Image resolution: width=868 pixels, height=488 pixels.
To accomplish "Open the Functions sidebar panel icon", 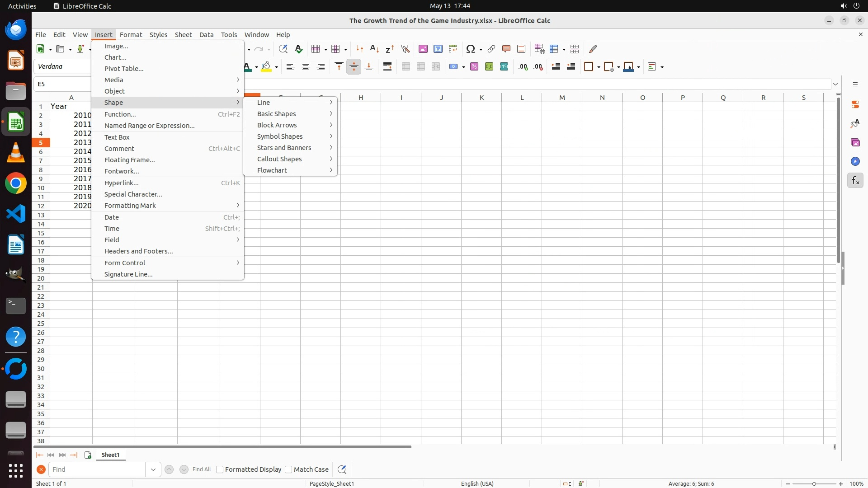I will pyautogui.click(x=855, y=181).
